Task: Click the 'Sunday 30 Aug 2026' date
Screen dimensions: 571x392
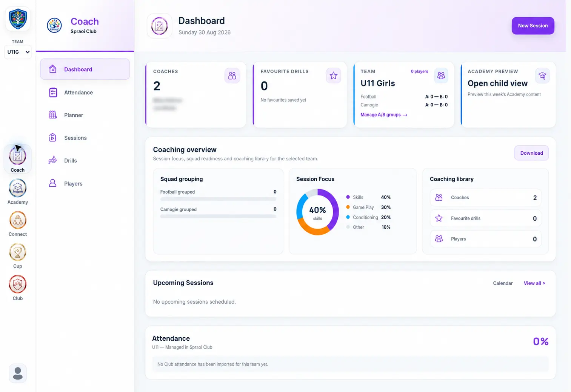Action: (x=205, y=32)
